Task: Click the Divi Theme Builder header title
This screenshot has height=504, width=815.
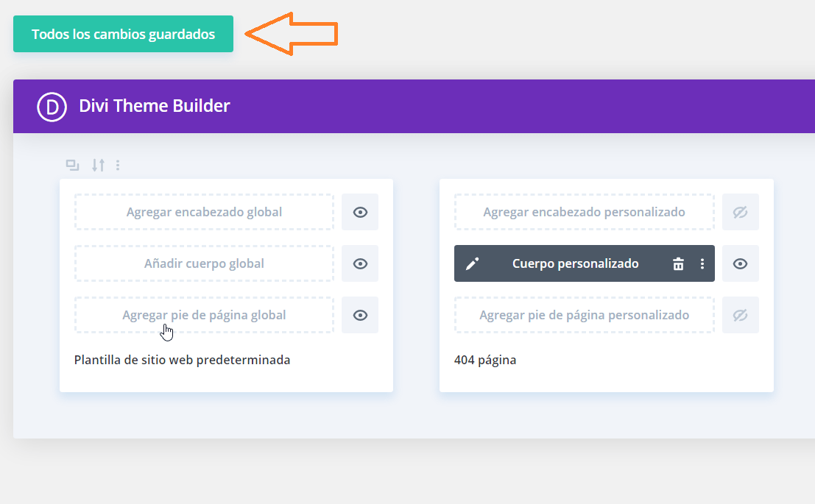Action: click(x=155, y=106)
